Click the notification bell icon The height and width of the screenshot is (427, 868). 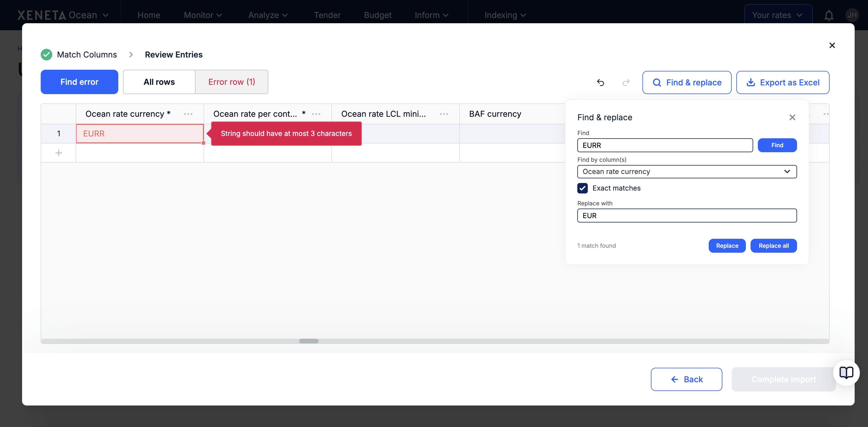click(x=829, y=15)
